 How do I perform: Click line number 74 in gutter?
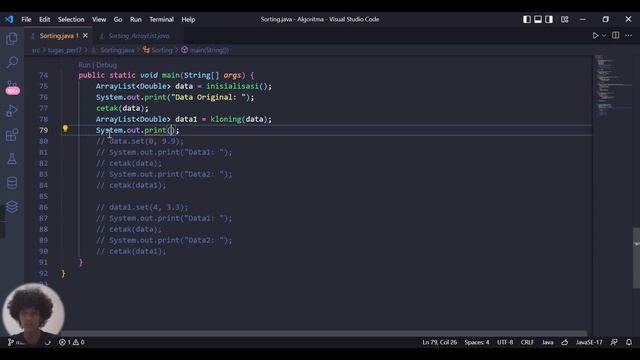tap(43, 75)
